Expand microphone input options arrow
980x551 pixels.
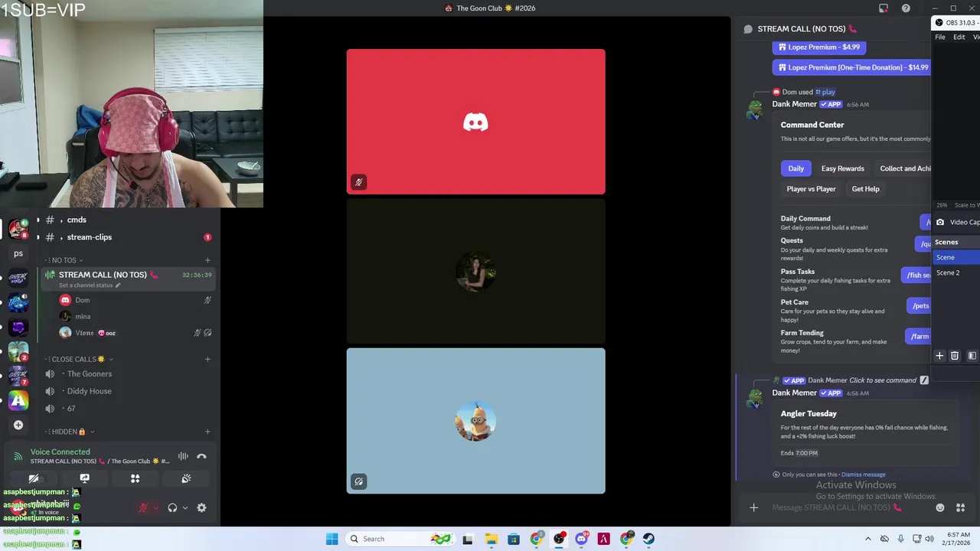click(156, 507)
